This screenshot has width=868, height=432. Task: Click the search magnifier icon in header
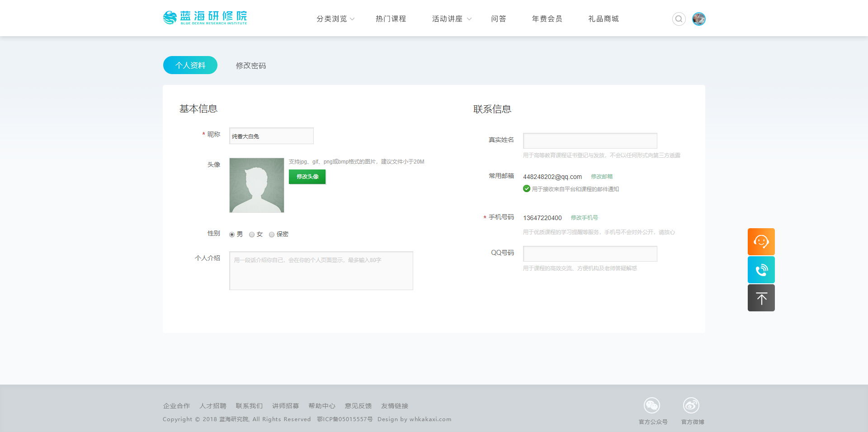679,19
